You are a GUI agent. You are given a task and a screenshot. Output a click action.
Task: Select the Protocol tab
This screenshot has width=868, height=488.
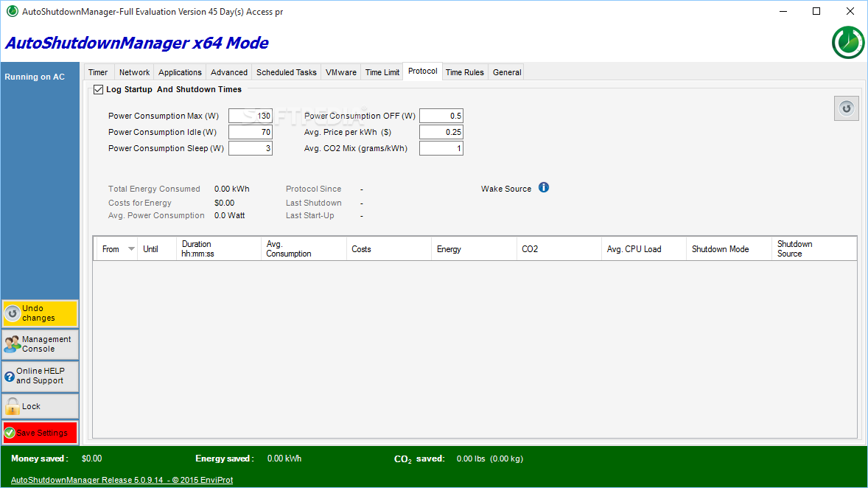pos(423,71)
